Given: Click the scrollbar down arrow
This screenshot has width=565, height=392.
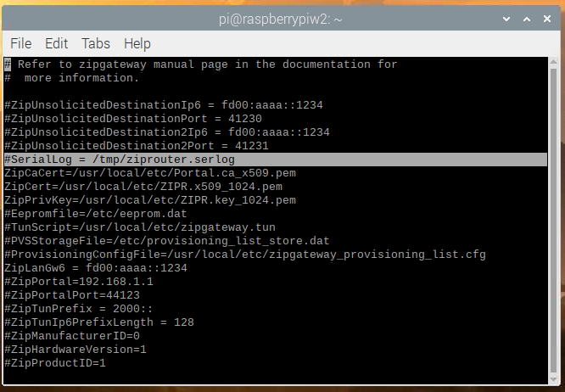Looking at the screenshot, I should [553, 380].
